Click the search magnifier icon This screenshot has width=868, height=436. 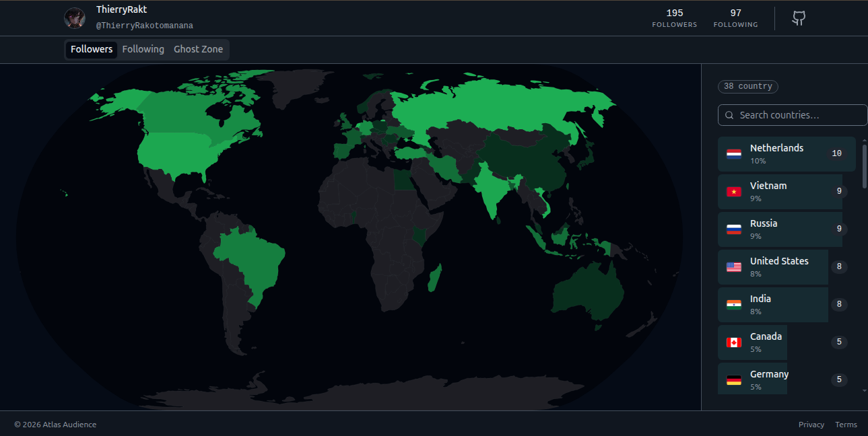pos(729,115)
